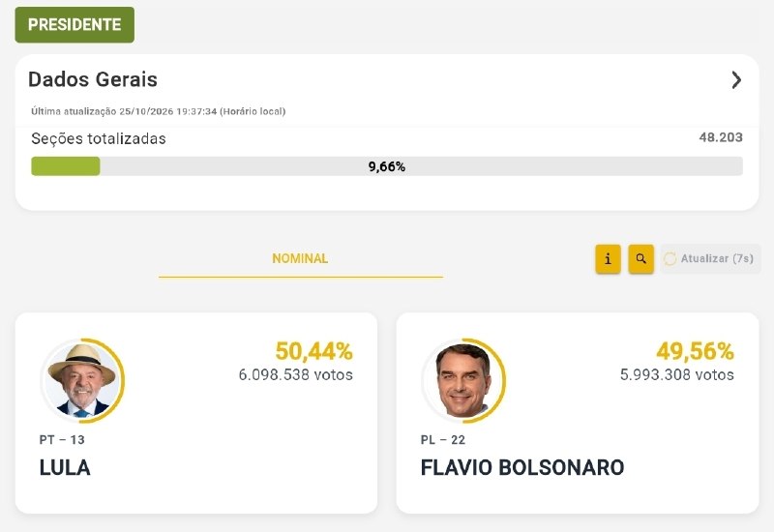Click the 5.993.308 votos count
Screen dimensions: 774x532
click(x=677, y=375)
